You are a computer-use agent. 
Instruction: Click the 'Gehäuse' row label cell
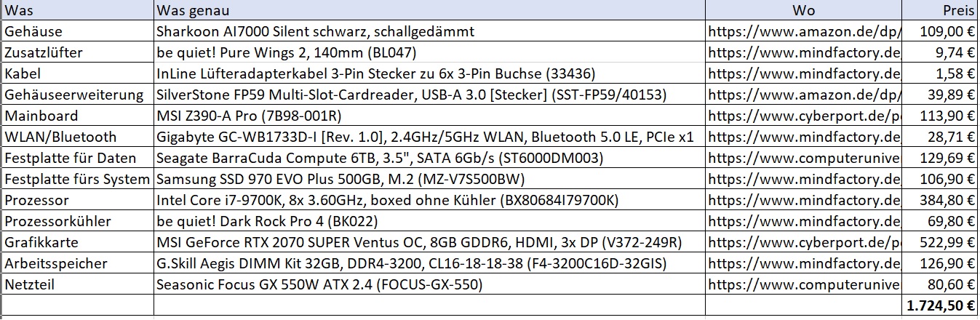[x=76, y=32]
